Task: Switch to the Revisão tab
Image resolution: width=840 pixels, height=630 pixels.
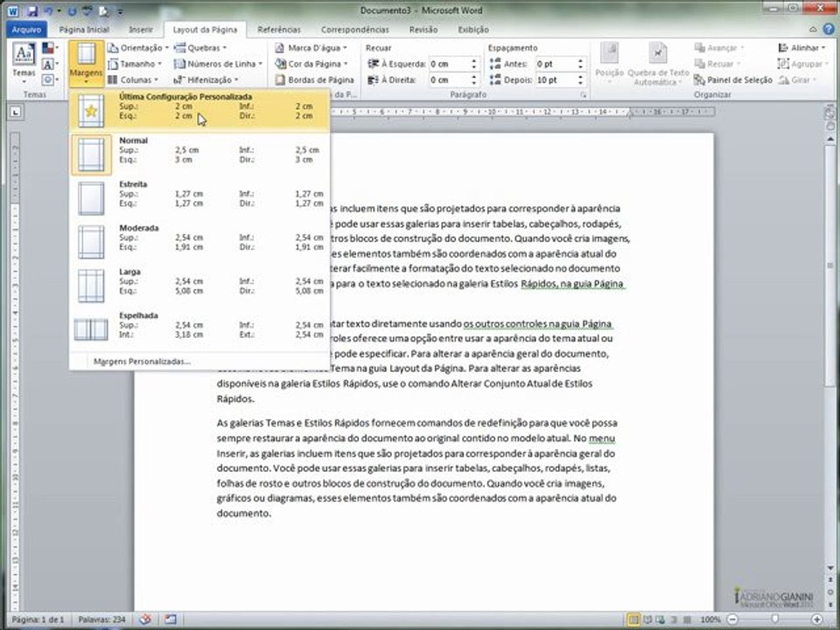Action: tap(423, 30)
